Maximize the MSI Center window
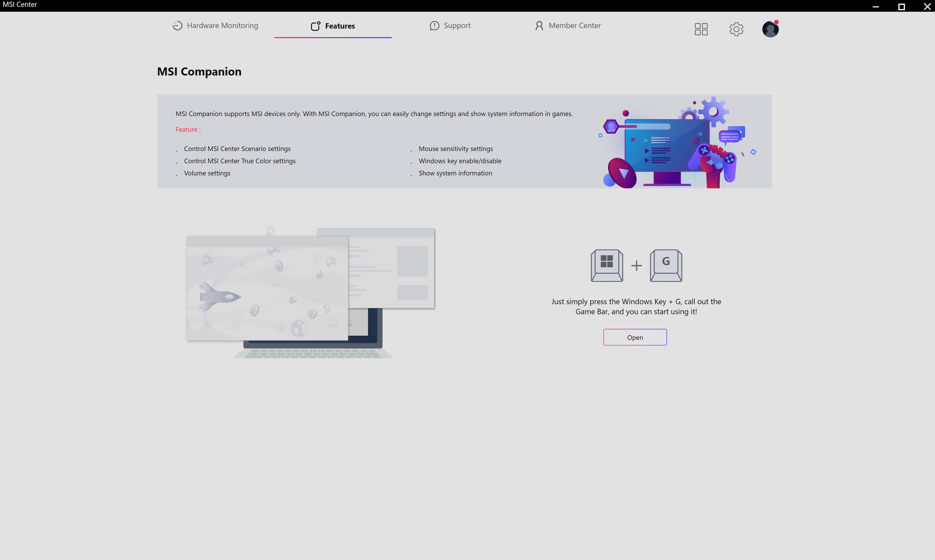 [x=902, y=6]
